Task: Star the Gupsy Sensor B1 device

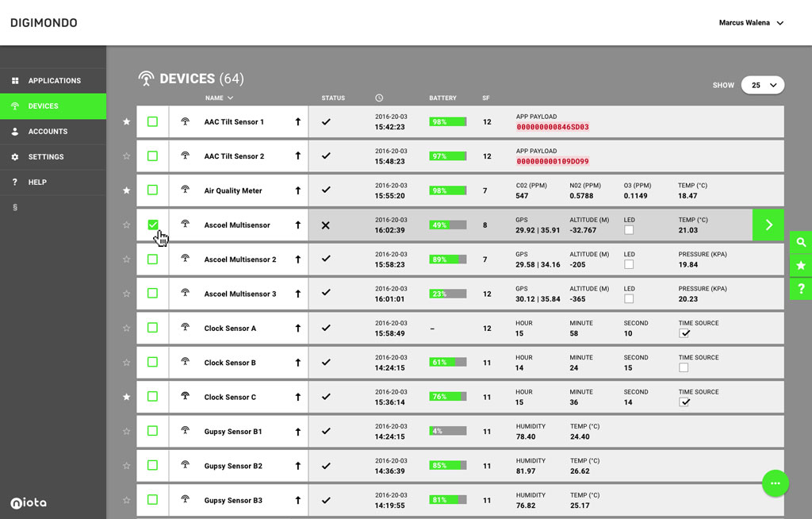Action: pyautogui.click(x=126, y=432)
